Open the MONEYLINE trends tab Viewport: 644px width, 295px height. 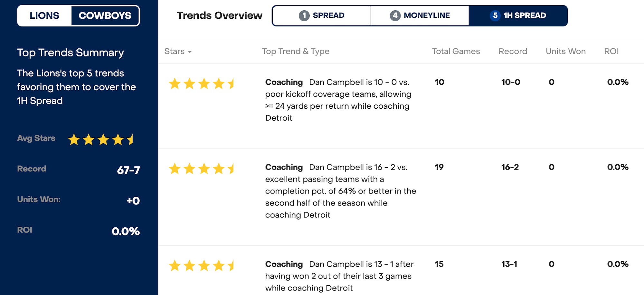click(420, 15)
